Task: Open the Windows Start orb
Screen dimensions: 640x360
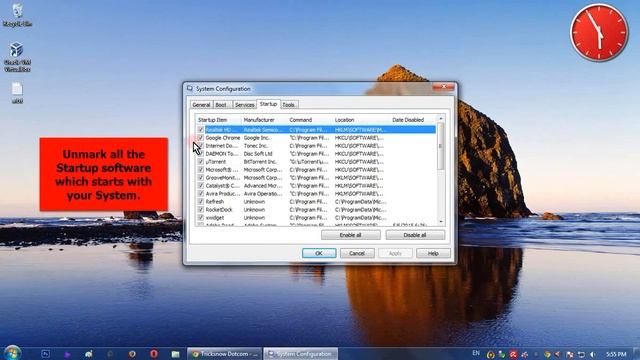Action: pyautogui.click(x=12, y=353)
